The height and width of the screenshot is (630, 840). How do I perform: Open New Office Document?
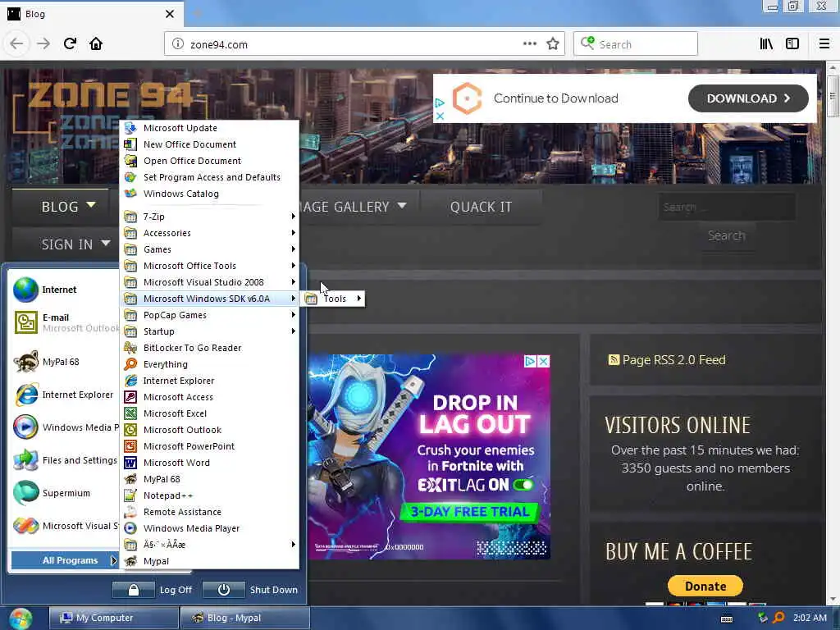209,144
